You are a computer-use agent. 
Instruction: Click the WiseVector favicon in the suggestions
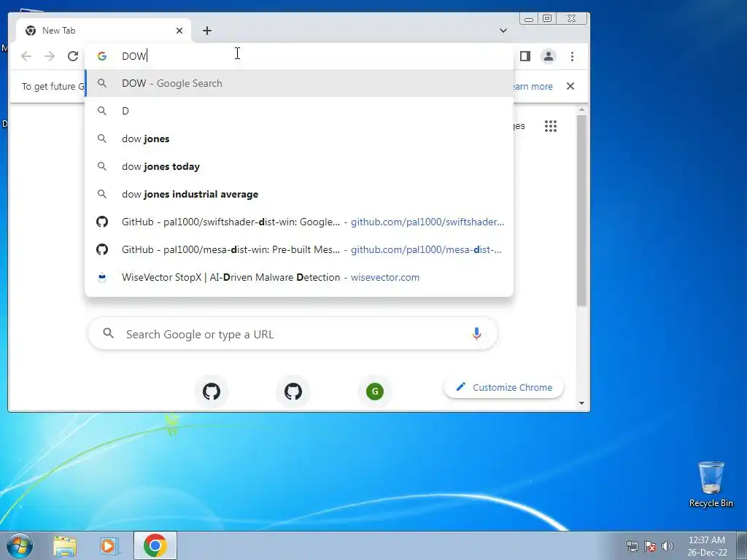click(x=102, y=278)
